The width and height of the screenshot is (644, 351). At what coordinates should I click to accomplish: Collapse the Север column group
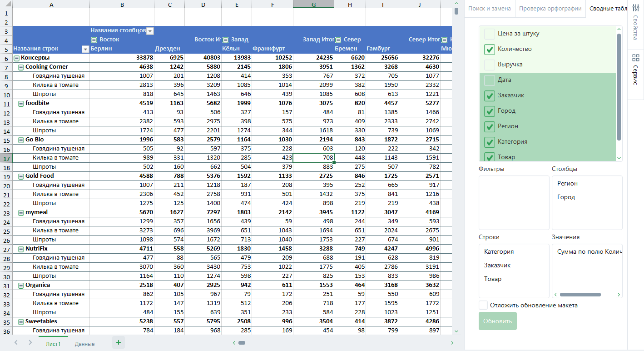click(338, 40)
